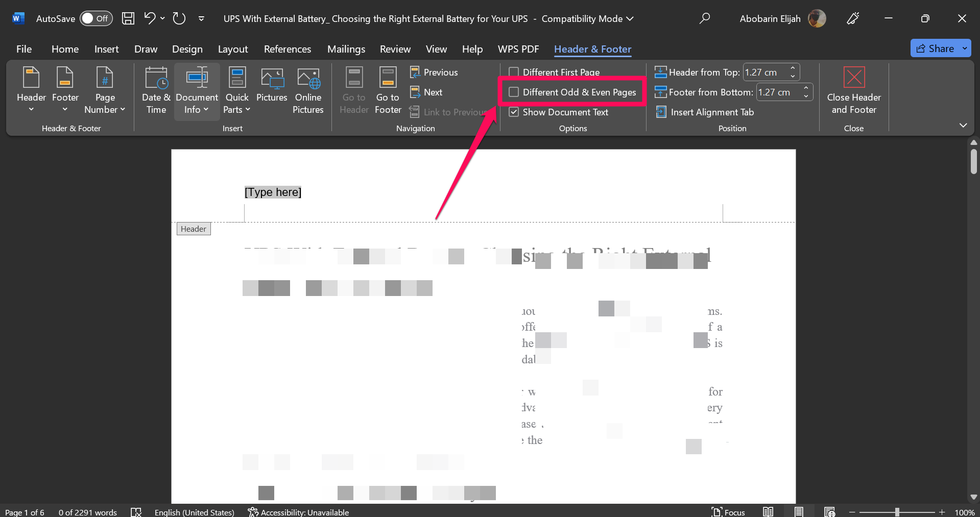
Task: Open the References tab
Action: coord(287,49)
